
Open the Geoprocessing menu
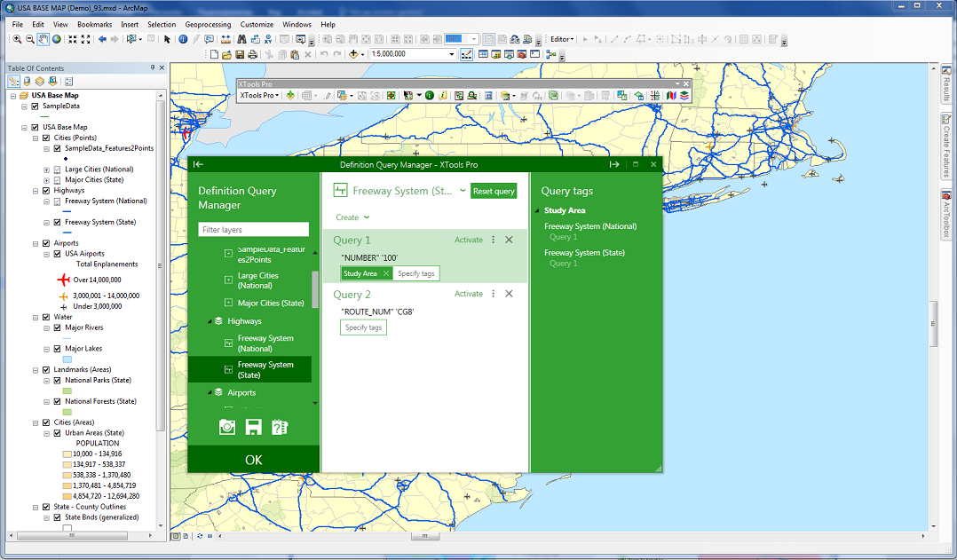[x=208, y=24]
